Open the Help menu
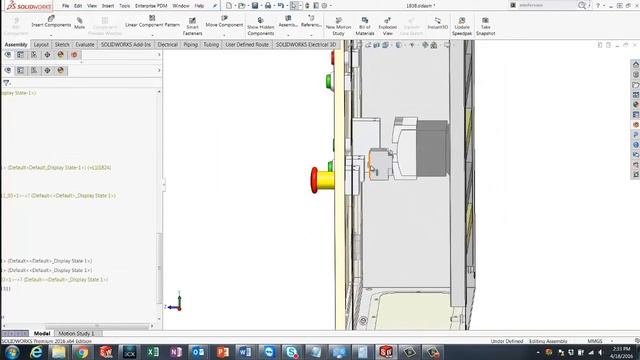 pyautogui.click(x=199, y=6)
